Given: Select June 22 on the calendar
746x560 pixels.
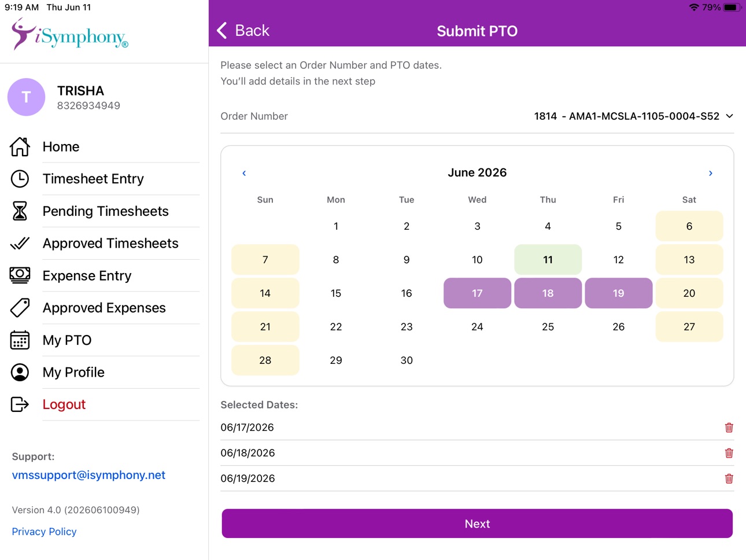Looking at the screenshot, I should click(336, 327).
